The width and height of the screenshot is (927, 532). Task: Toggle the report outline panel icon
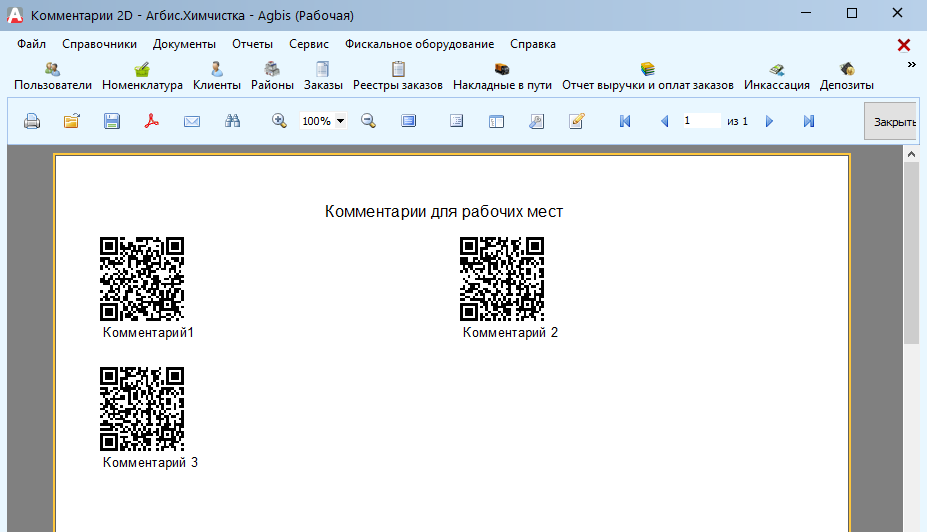456,121
